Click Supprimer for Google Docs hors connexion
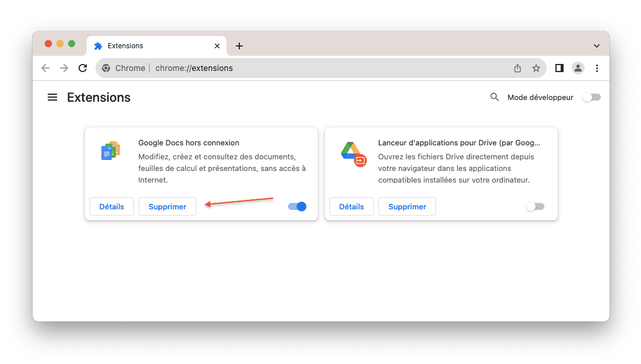Image resolution: width=641 pixels, height=364 pixels. click(x=167, y=206)
